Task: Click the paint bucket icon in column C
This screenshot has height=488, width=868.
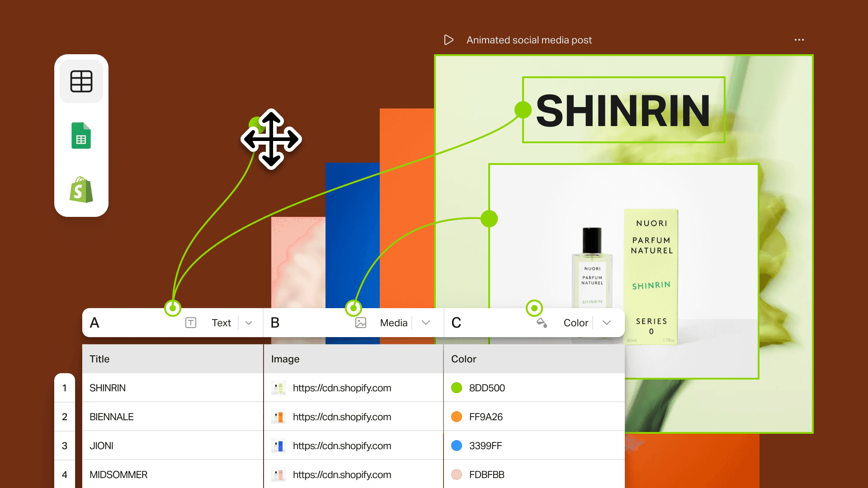Action: coord(542,323)
